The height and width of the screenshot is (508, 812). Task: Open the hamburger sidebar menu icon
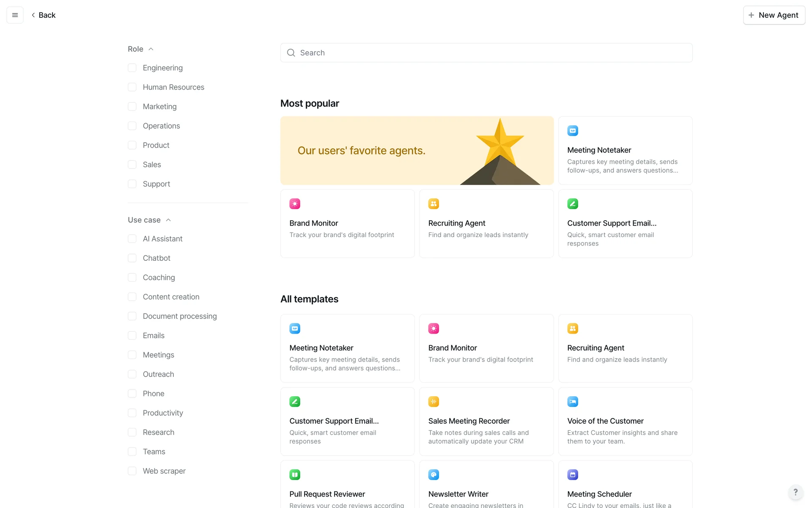coord(15,15)
